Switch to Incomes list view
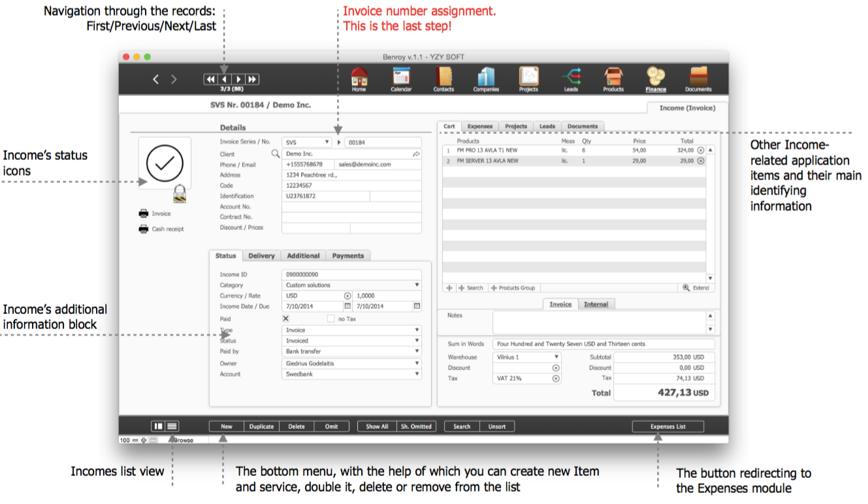The width and height of the screenshot is (868, 504). (172, 426)
